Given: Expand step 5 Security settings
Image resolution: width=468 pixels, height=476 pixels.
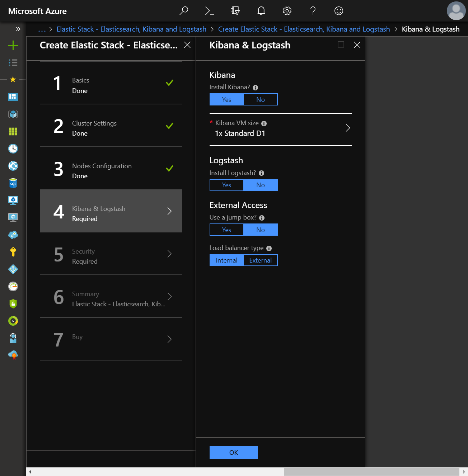Looking at the screenshot, I should (111, 255).
